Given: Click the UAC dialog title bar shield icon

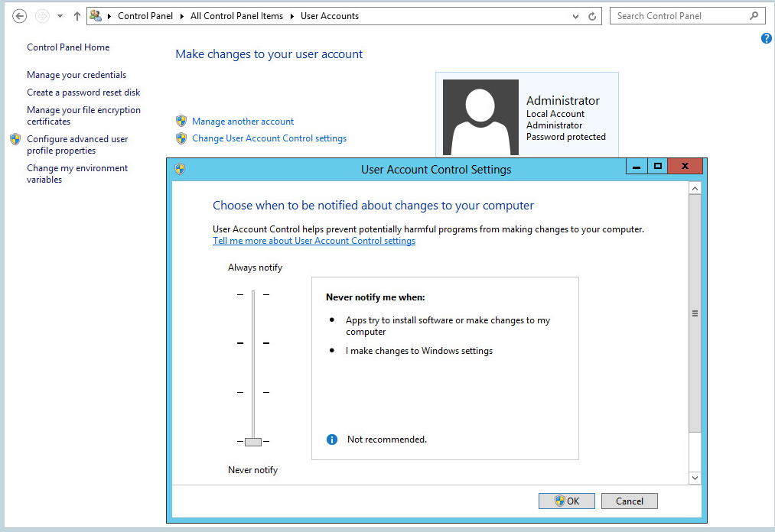Looking at the screenshot, I should pyautogui.click(x=179, y=169).
